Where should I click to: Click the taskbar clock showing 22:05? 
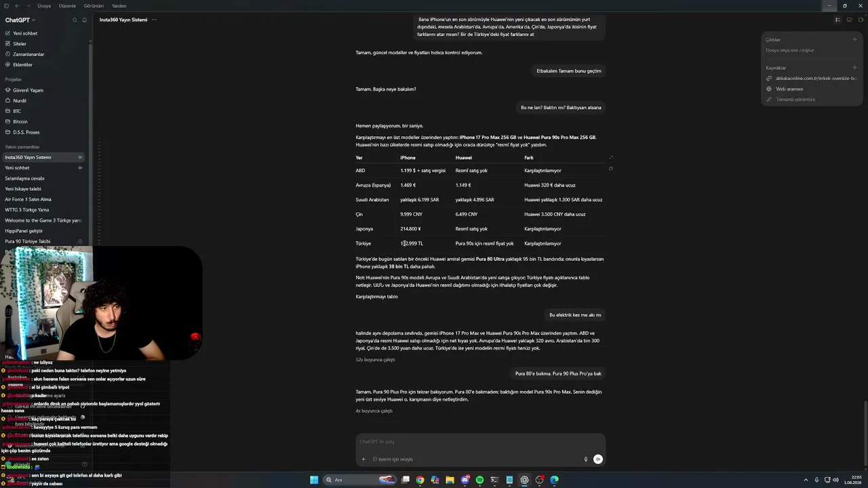851,480
